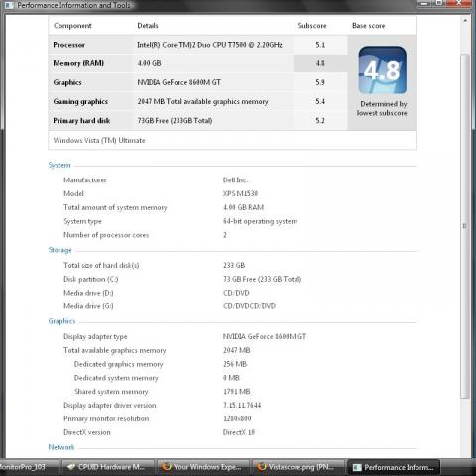Select the Network section heading

pos(61,447)
